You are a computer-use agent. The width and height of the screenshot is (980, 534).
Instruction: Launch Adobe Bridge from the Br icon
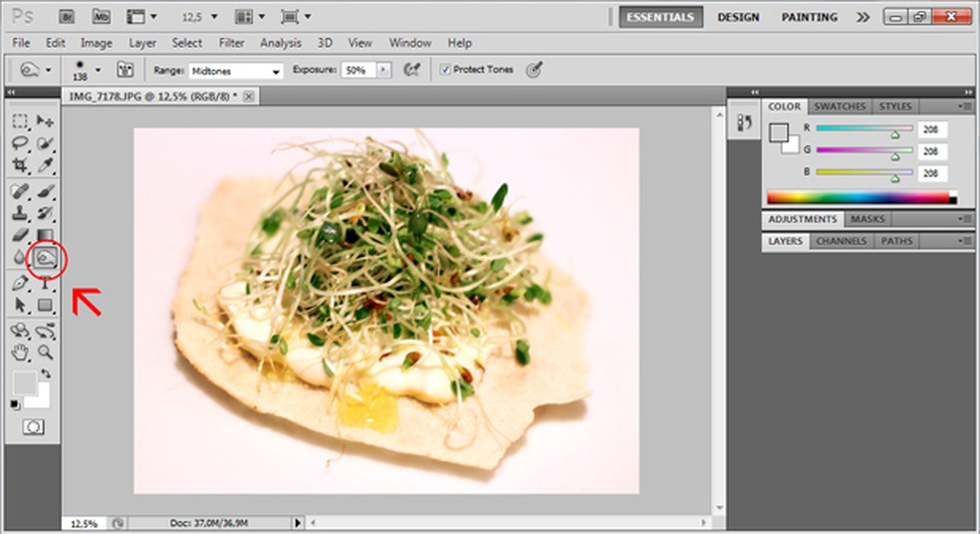click(x=69, y=17)
